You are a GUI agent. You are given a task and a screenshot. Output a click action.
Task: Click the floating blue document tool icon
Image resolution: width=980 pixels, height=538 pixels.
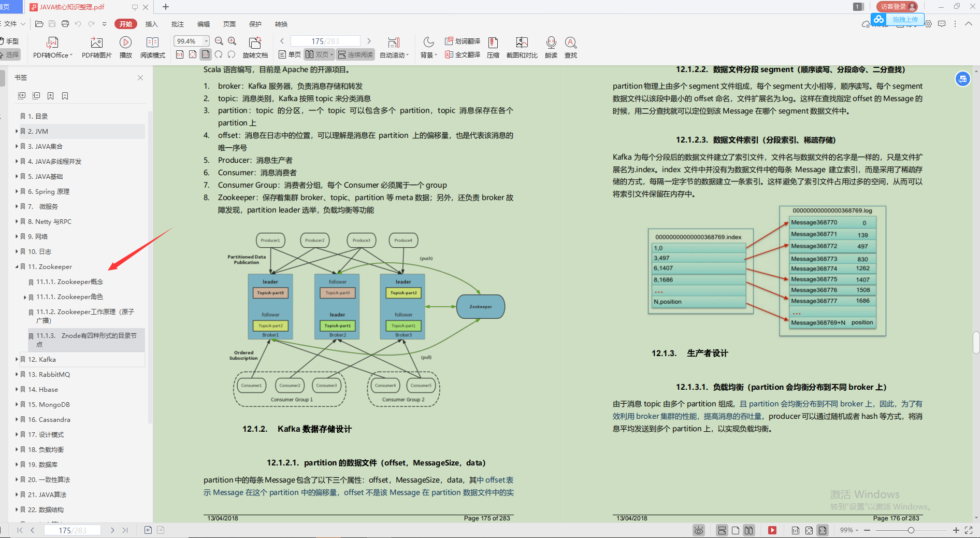point(962,79)
